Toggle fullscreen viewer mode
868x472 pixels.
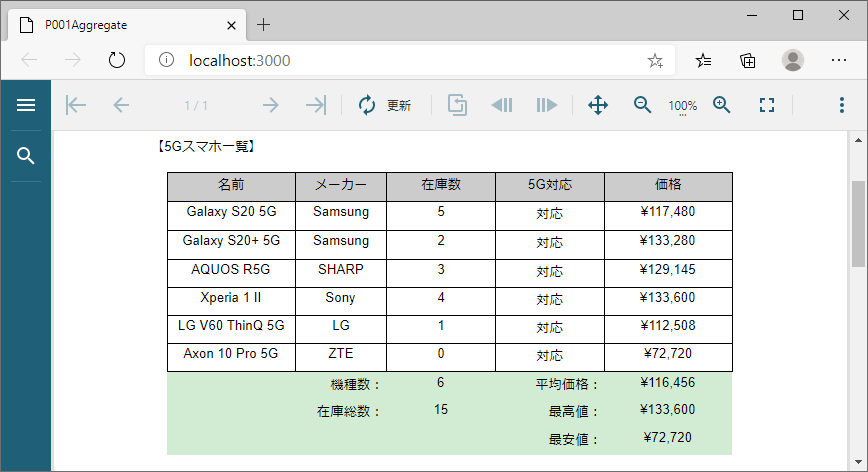[x=767, y=105]
